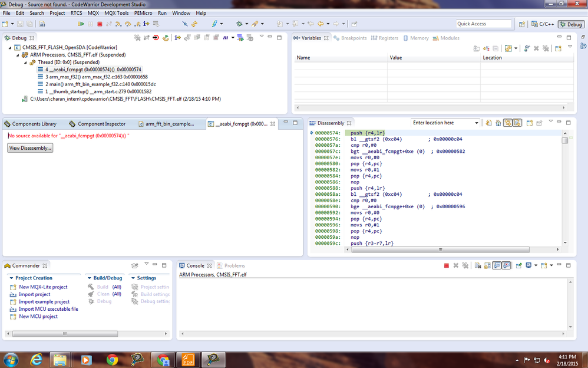Screen dimensions: 588x368
Task: Click the Resume debug button in main toolbar
Action: pos(81,24)
